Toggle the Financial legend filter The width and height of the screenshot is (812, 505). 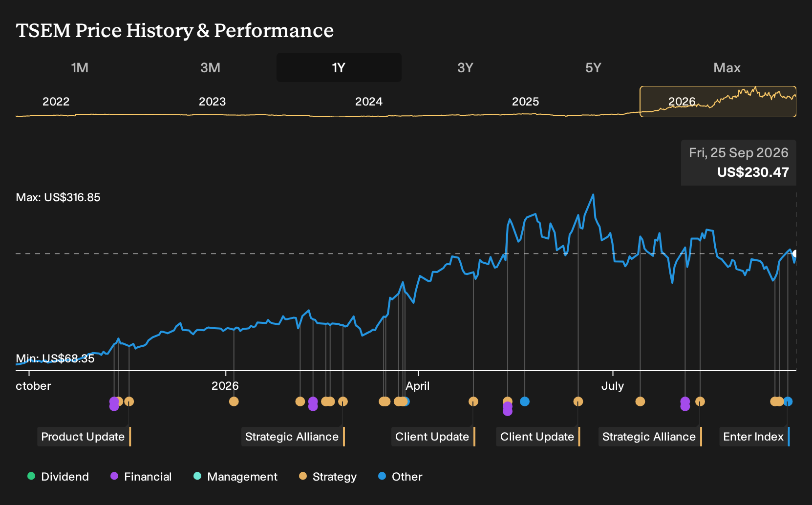tap(141, 477)
